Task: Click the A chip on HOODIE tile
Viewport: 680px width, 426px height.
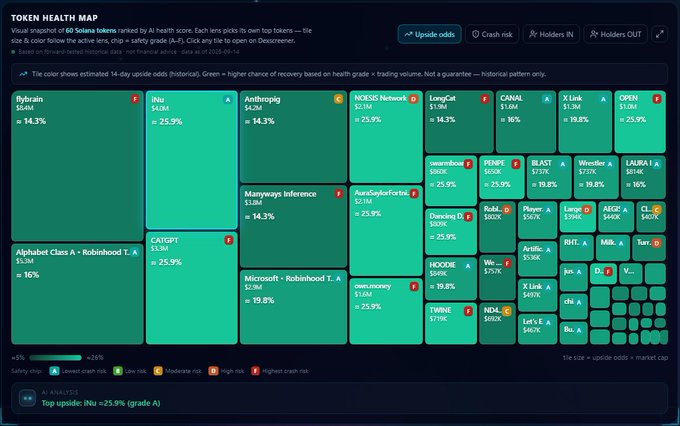Action: tap(468, 266)
